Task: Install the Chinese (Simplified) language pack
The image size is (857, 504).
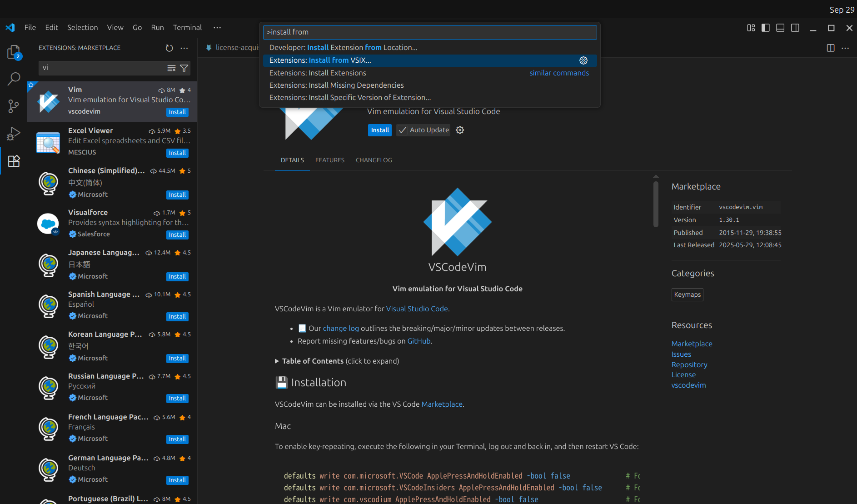Action: point(177,195)
